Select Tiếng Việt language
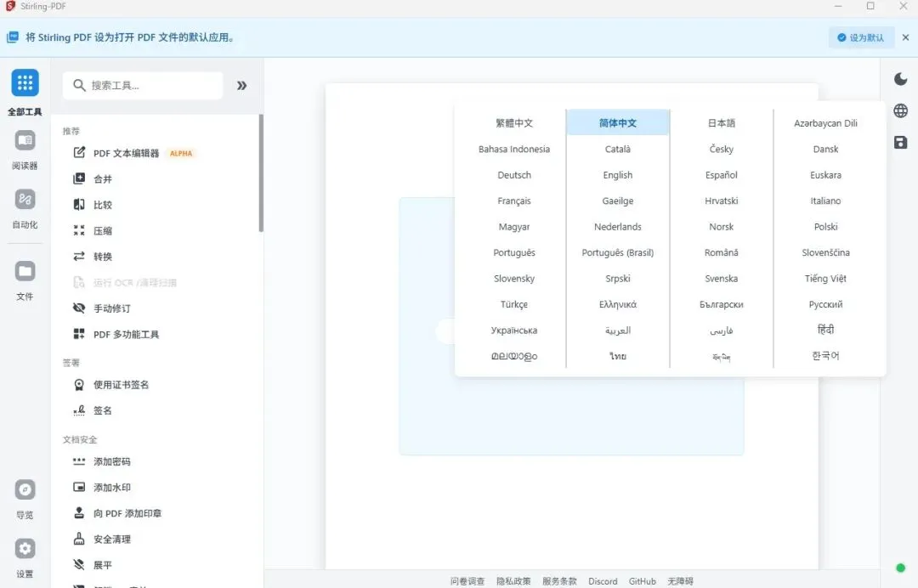Image resolution: width=918 pixels, height=588 pixels. click(x=825, y=279)
